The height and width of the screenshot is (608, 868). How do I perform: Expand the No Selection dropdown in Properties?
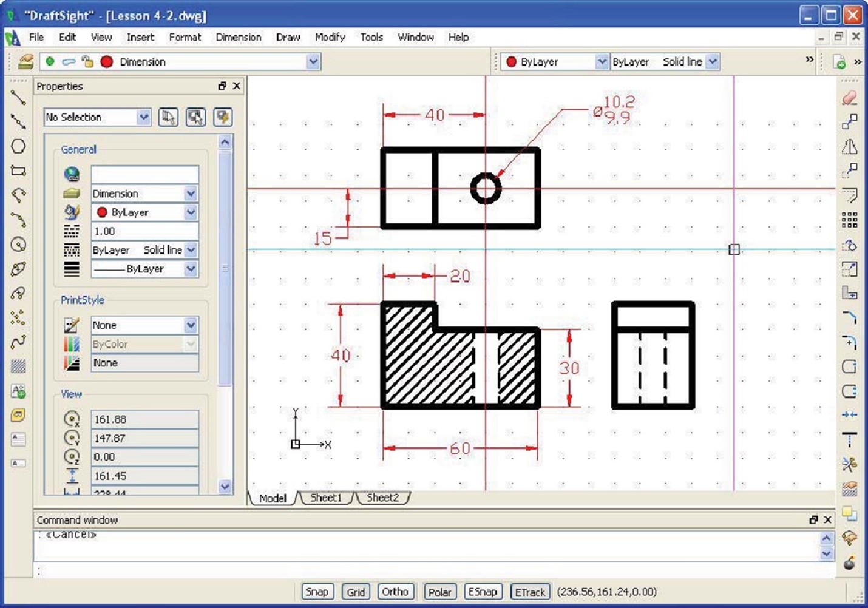[144, 117]
